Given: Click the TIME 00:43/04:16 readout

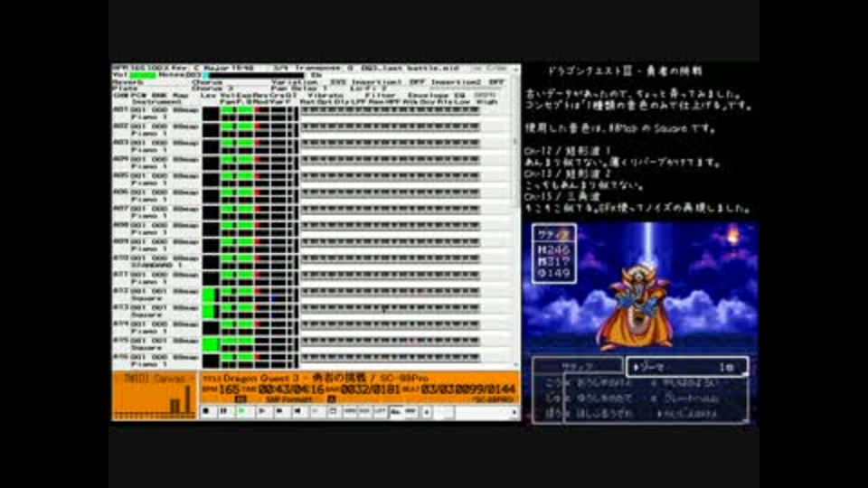Looking at the screenshot, I should tap(285, 389).
